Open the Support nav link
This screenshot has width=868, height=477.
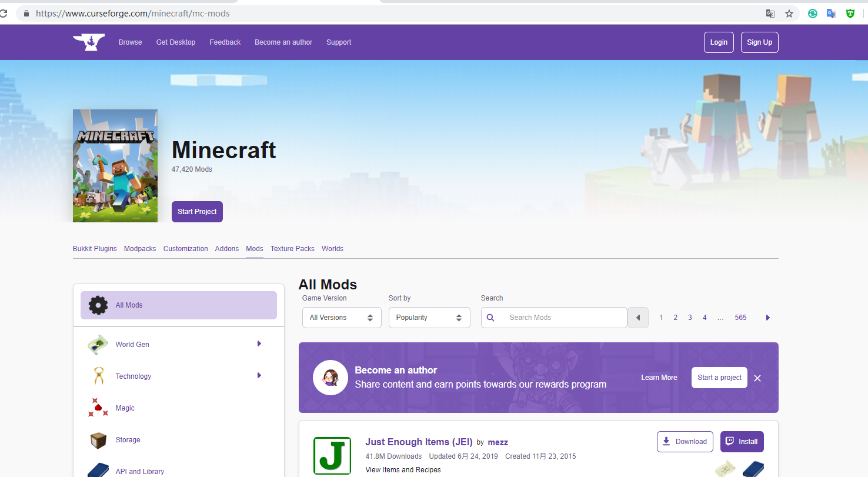339,42
